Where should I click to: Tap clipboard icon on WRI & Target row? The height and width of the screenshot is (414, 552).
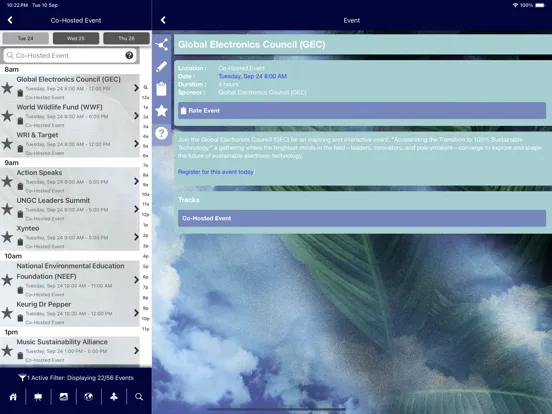pos(20,149)
